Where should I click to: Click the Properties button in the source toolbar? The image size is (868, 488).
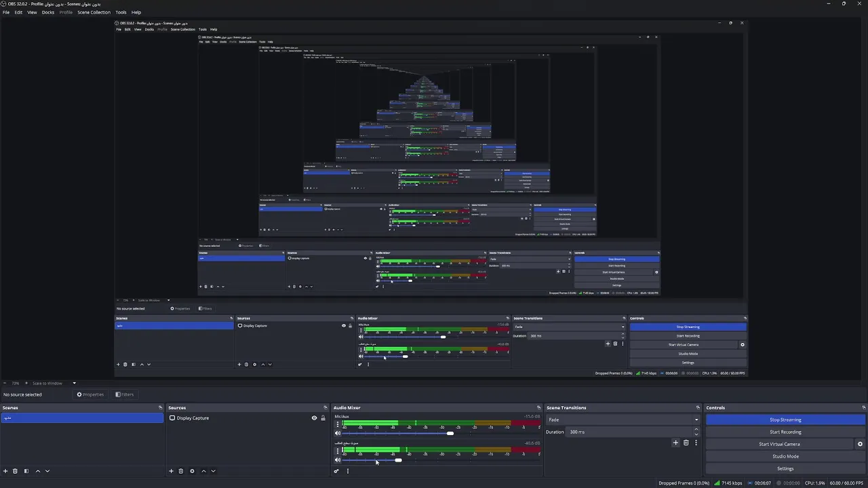[90, 394]
